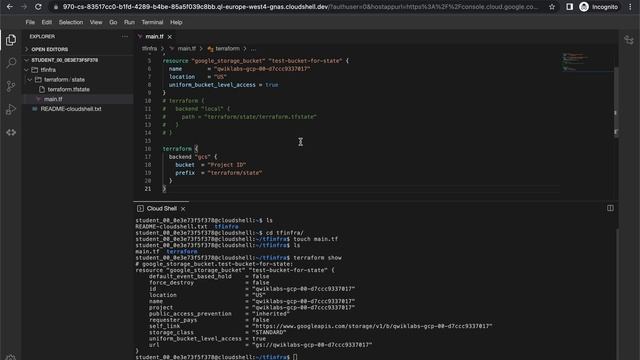640x360 pixels.
Task: Click the "terraform/state" prefix value
Action: pyautogui.click(x=235, y=173)
